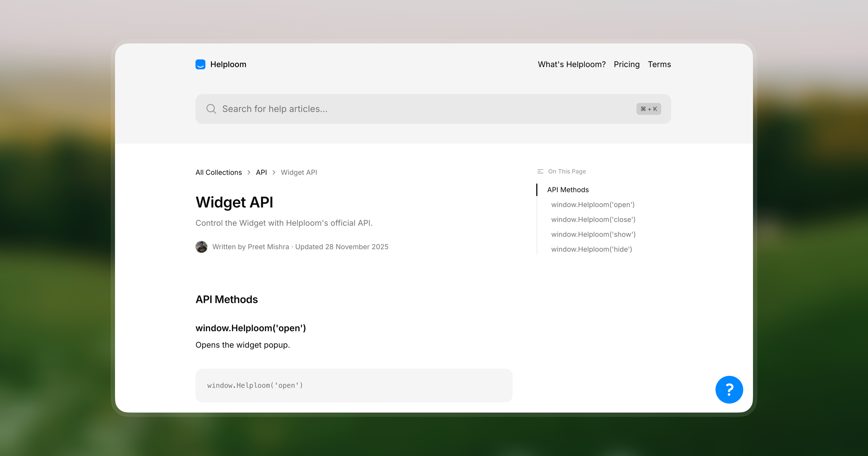Click chevron after All Collections breadcrumb
The width and height of the screenshot is (868, 456).
(249, 172)
